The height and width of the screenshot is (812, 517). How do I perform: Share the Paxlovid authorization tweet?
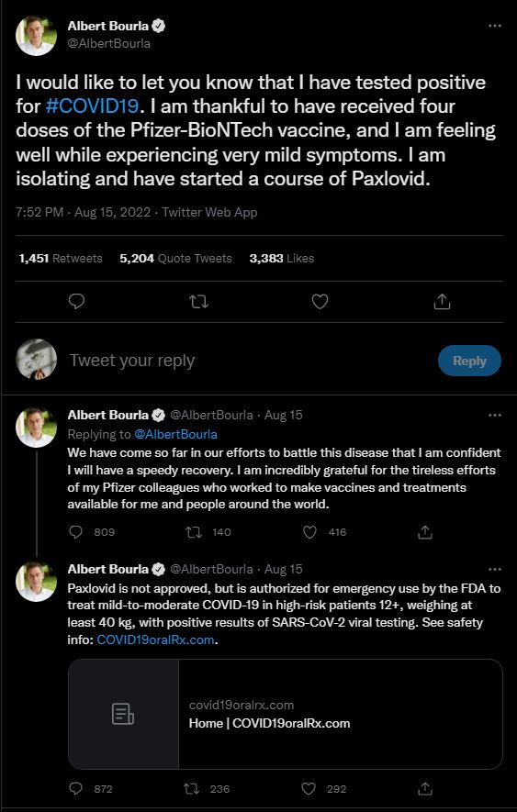425,789
